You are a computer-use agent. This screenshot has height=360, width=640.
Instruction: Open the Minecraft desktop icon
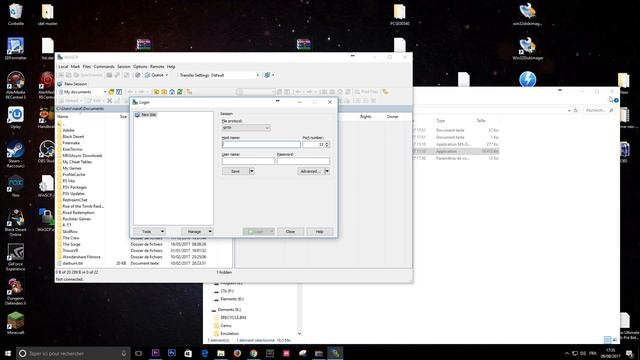coord(16,323)
